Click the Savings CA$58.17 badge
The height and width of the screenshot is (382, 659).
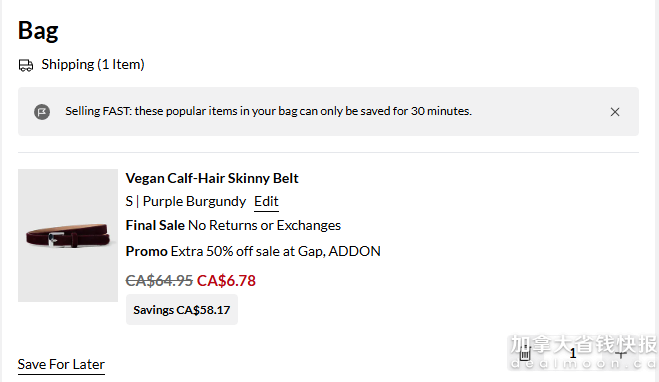182,310
